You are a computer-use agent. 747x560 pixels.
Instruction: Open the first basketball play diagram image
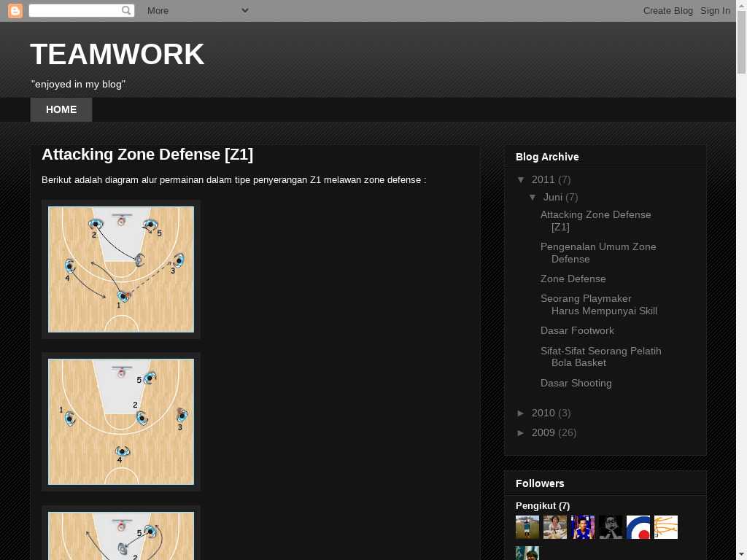(121, 269)
